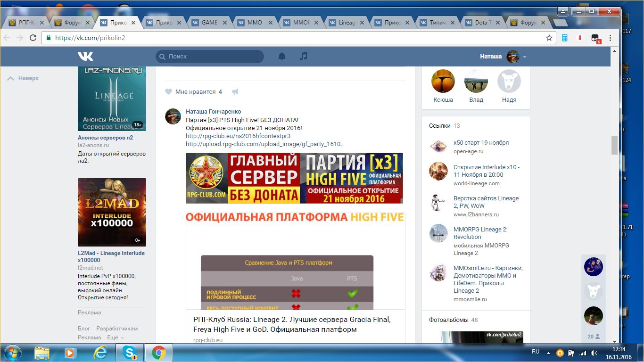The image size is (644, 362).
Task: Open the L2Mad - Lineage Interlude x100000 link
Action: (x=111, y=256)
